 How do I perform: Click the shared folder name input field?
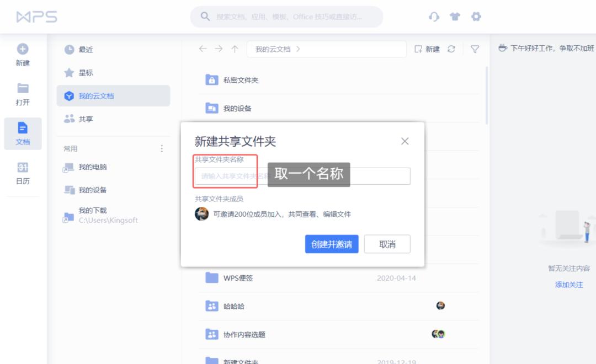point(232,176)
